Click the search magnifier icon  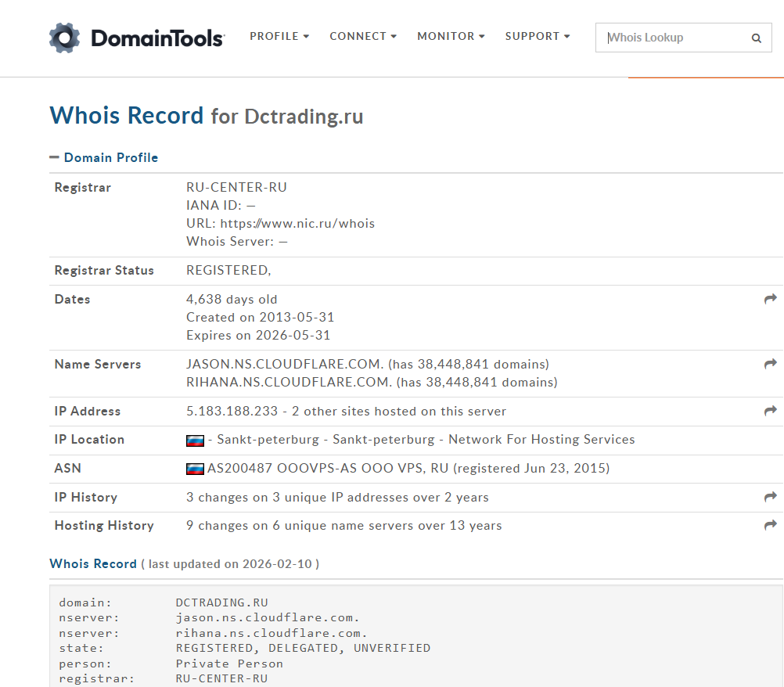pos(756,38)
